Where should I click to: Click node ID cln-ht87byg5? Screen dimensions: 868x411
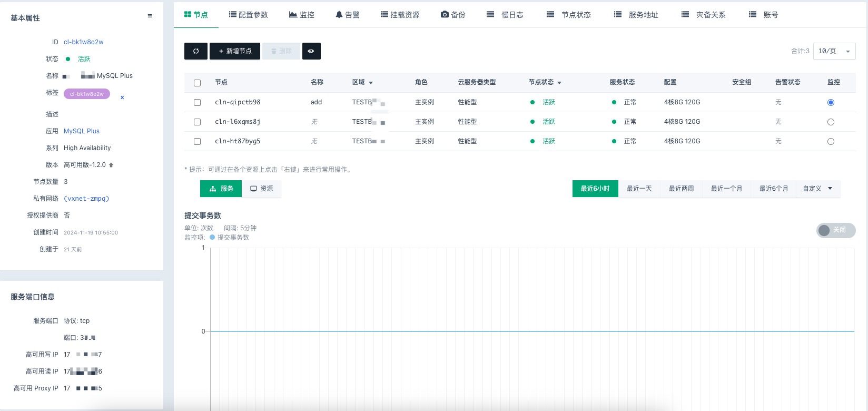click(238, 141)
